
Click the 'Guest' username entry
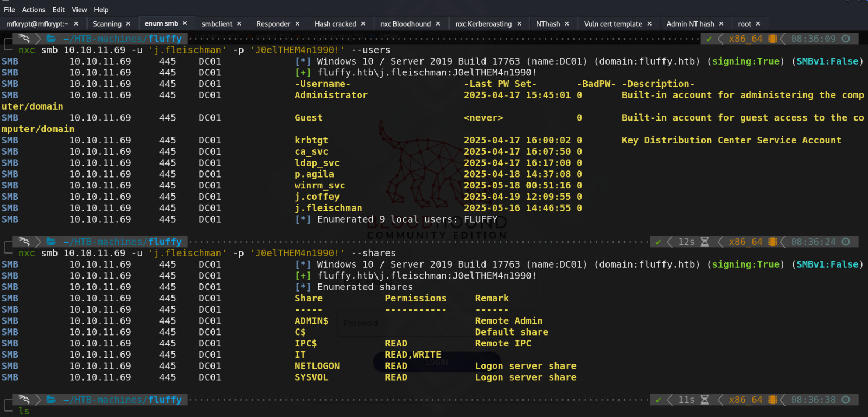pyautogui.click(x=309, y=118)
